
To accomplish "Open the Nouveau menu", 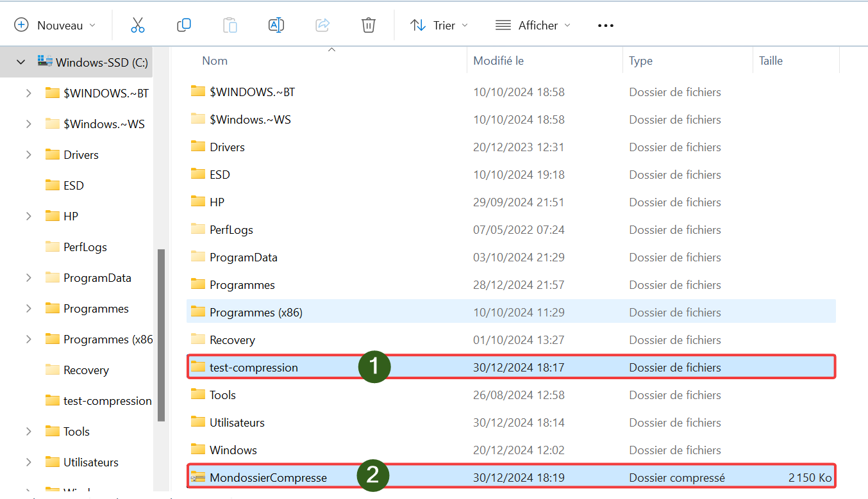I will click(x=54, y=26).
